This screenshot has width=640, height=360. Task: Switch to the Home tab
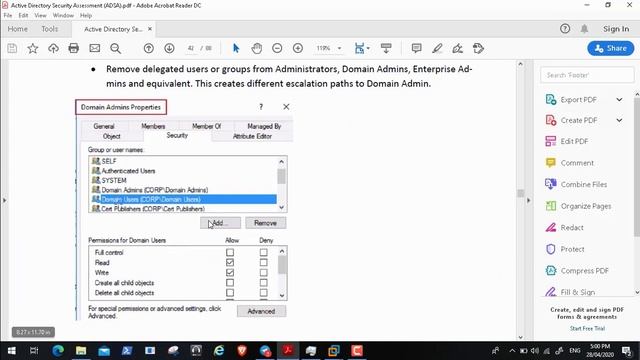point(18,29)
